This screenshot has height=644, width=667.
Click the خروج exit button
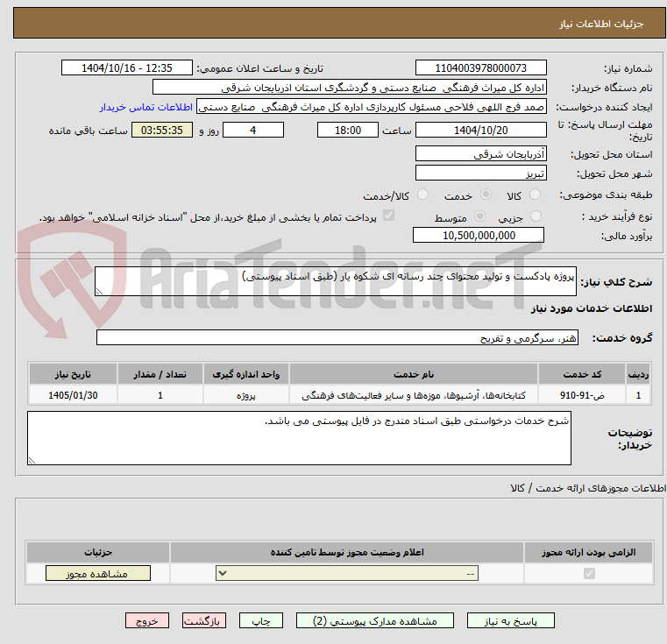coord(146,620)
